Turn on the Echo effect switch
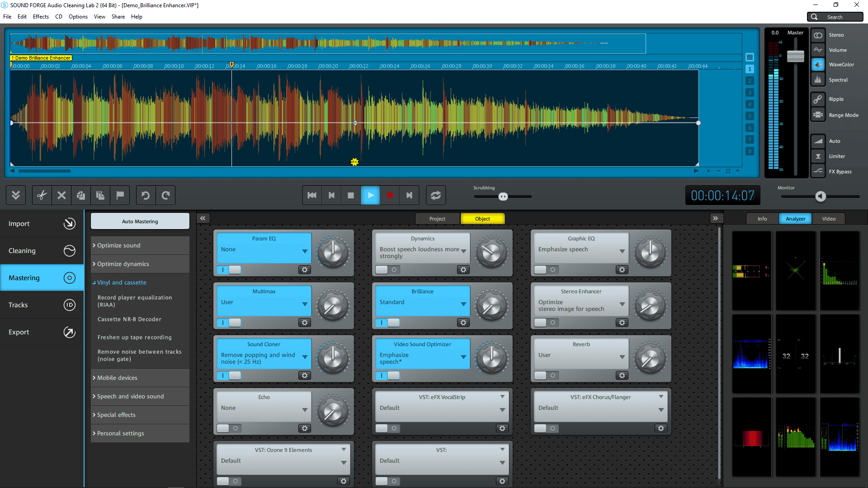Image resolution: width=868 pixels, height=488 pixels. (229, 428)
